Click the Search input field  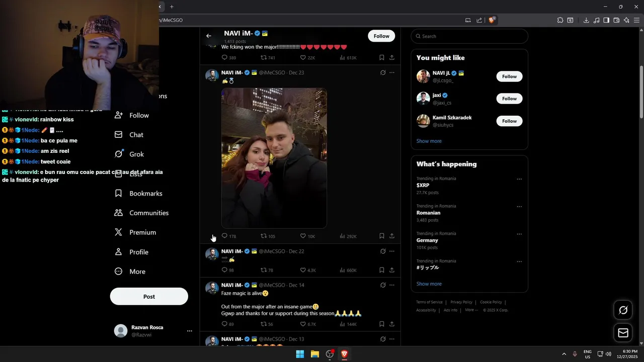[x=469, y=36]
